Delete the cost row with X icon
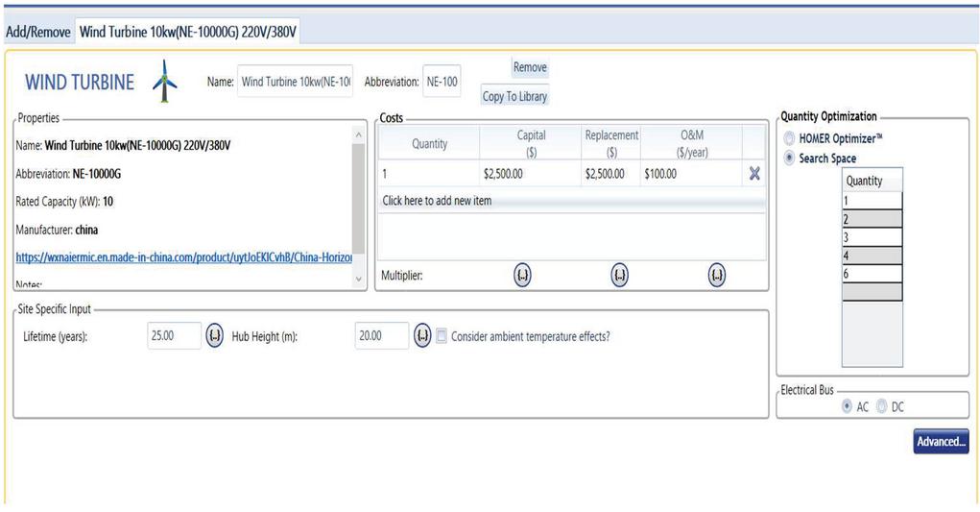The image size is (980, 512). click(x=754, y=174)
